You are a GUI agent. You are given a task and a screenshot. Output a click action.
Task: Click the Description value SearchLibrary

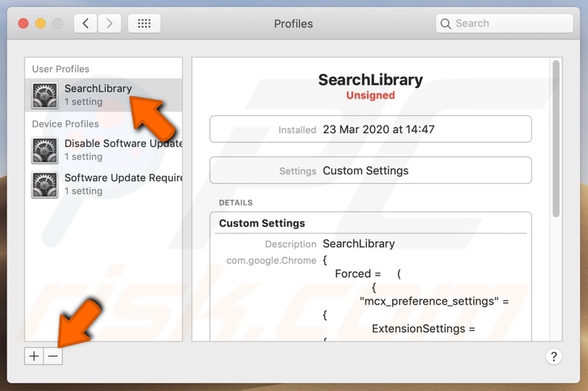coord(359,244)
